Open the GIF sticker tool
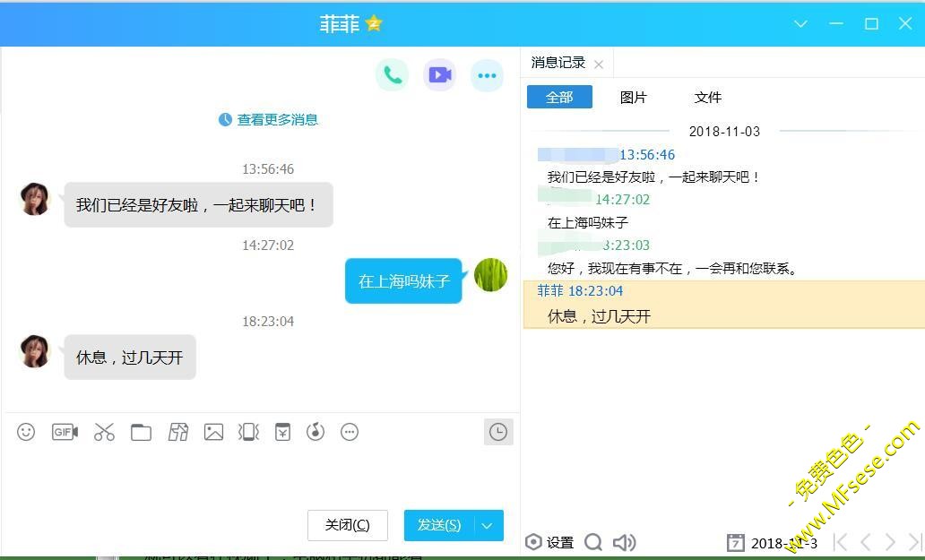The width and height of the screenshot is (925, 560). point(65,432)
